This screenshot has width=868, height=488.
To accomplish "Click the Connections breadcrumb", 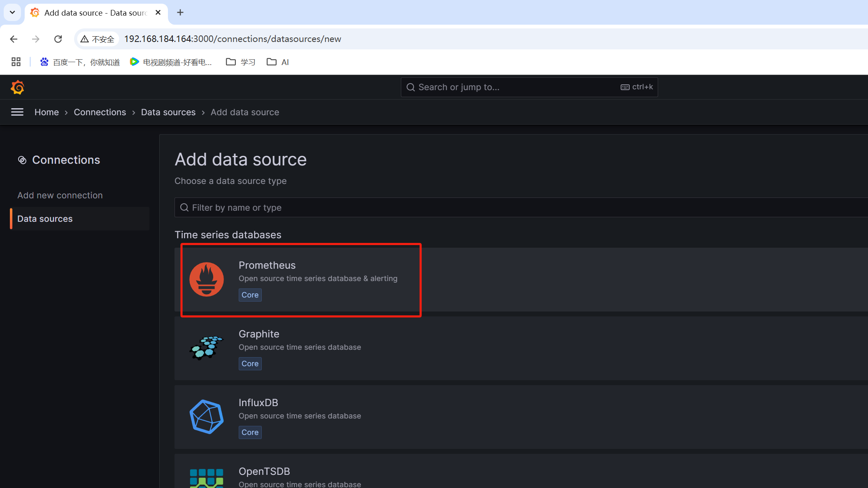I will coord(100,112).
